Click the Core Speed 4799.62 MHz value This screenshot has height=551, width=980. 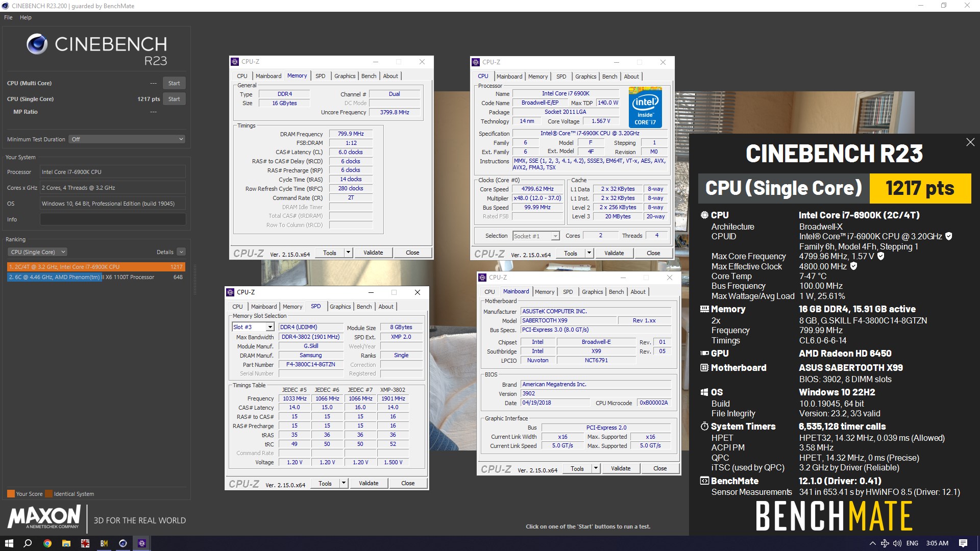(537, 189)
